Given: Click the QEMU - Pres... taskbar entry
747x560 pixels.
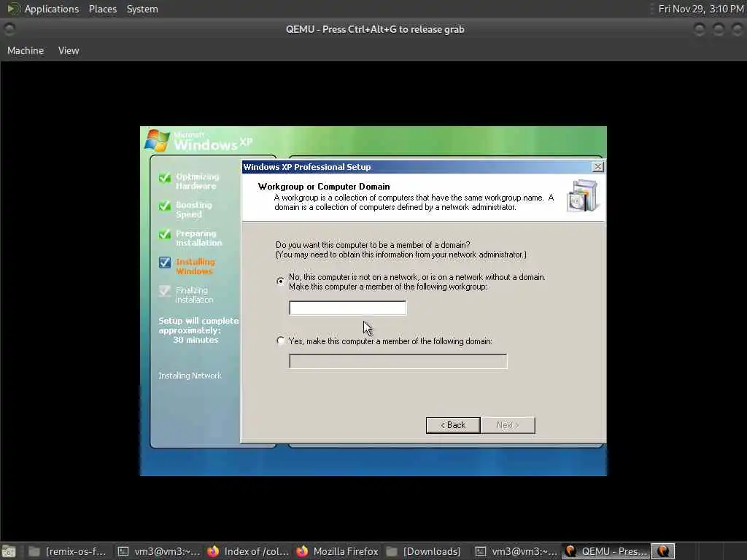Looking at the screenshot, I should coord(606,551).
